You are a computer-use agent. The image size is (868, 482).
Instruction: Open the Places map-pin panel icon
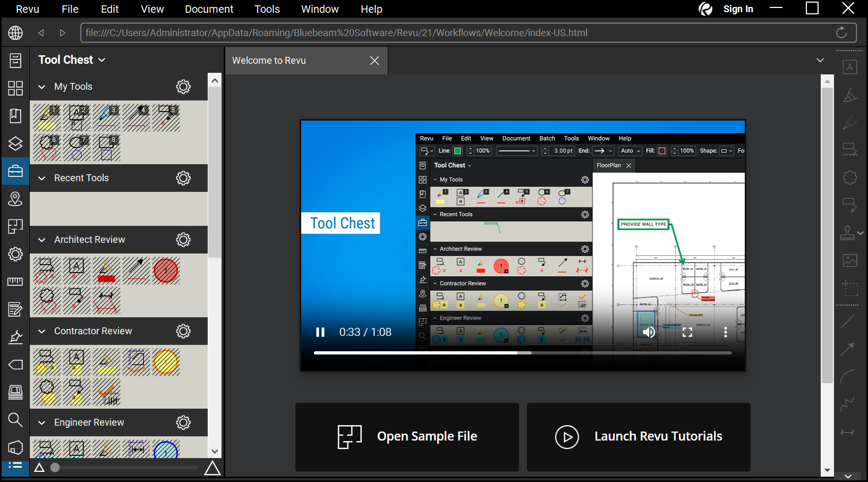point(15,199)
